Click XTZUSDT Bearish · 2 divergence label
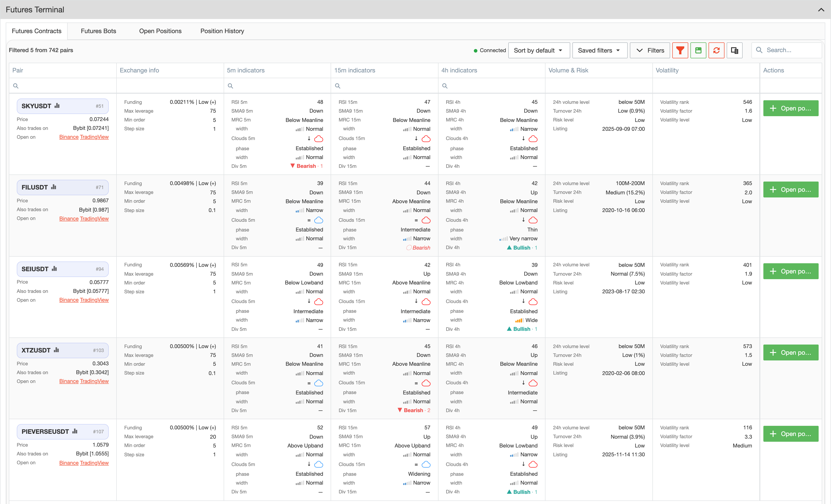This screenshot has height=504, width=831. tap(414, 410)
